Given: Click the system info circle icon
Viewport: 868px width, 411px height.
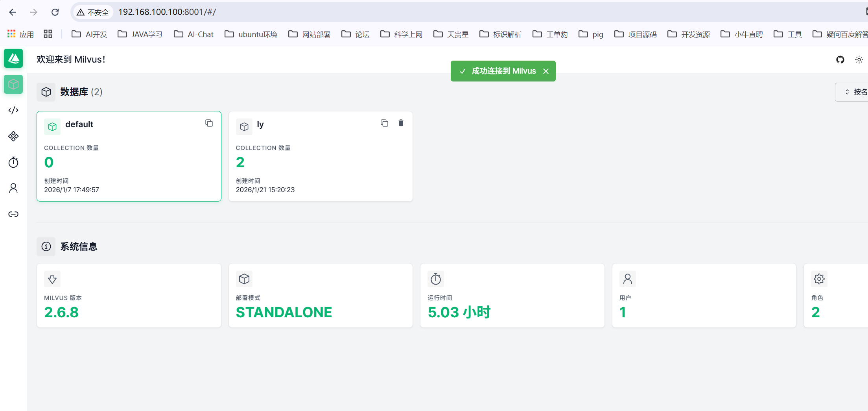Looking at the screenshot, I should click(46, 246).
